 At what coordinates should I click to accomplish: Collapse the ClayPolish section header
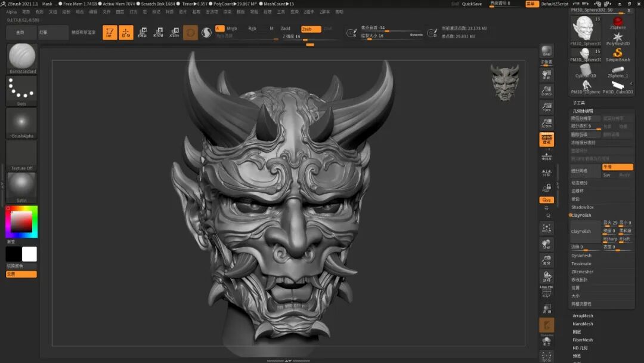click(581, 216)
